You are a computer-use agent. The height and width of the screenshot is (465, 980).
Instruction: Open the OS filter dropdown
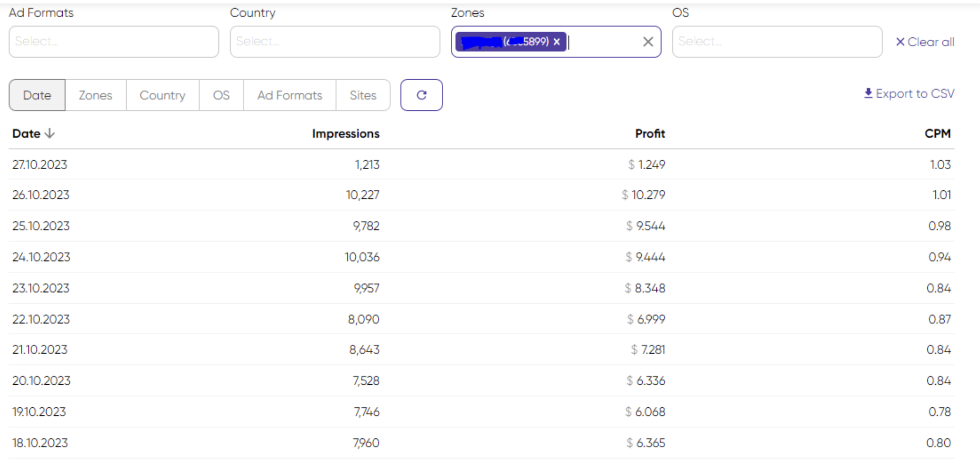(777, 41)
